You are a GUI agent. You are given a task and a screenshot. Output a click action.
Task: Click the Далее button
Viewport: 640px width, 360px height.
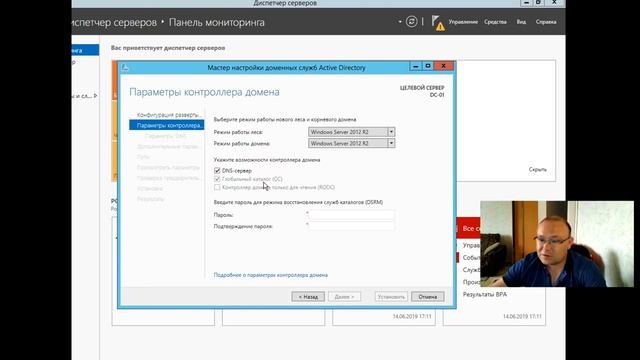344,297
